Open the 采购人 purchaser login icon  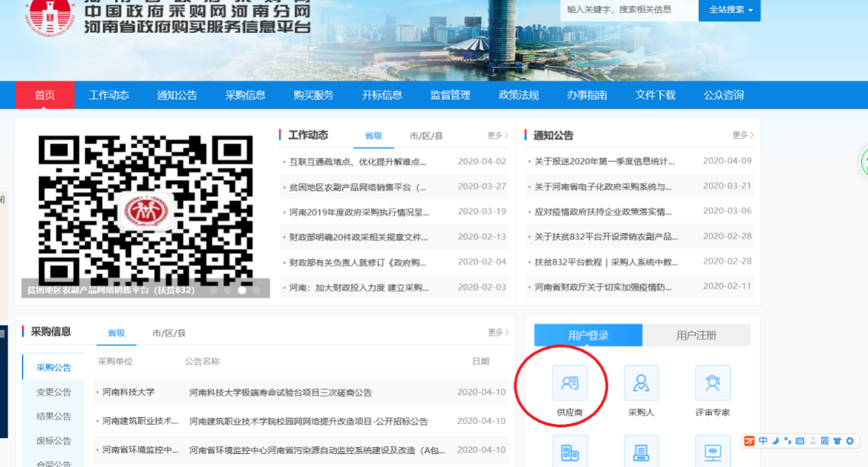point(641,383)
